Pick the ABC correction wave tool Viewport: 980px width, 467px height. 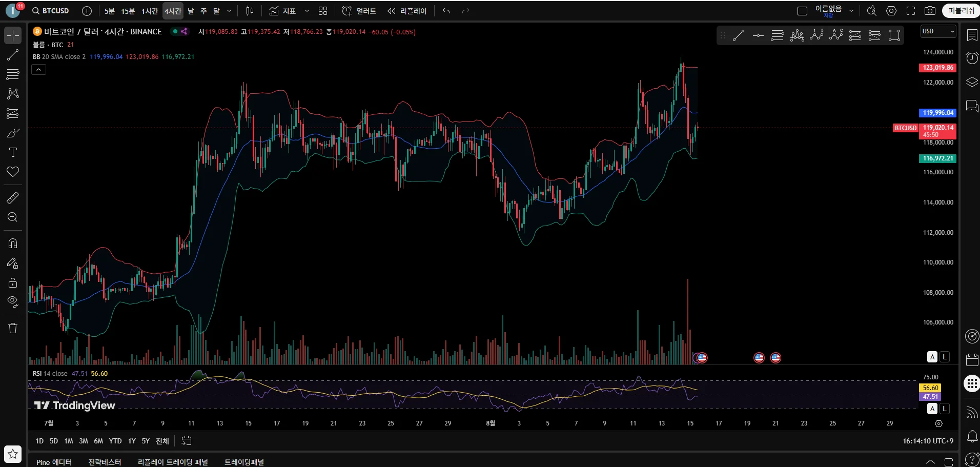pyautogui.click(x=836, y=35)
